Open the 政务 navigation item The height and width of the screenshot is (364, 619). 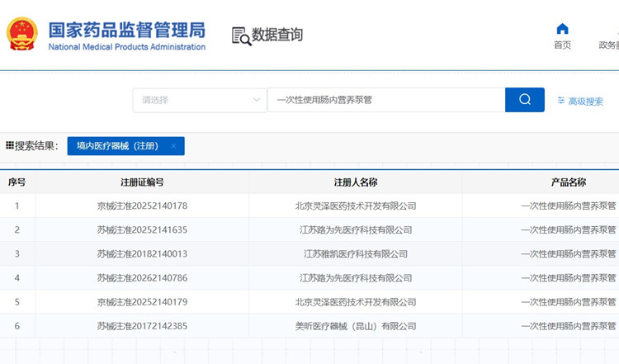pyautogui.click(x=609, y=45)
